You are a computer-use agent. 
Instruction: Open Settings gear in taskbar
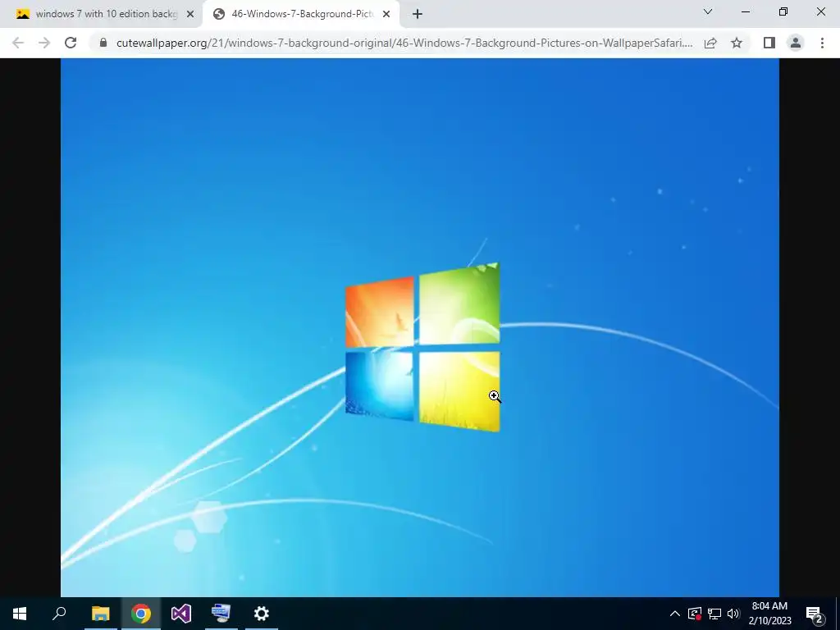pos(262,614)
